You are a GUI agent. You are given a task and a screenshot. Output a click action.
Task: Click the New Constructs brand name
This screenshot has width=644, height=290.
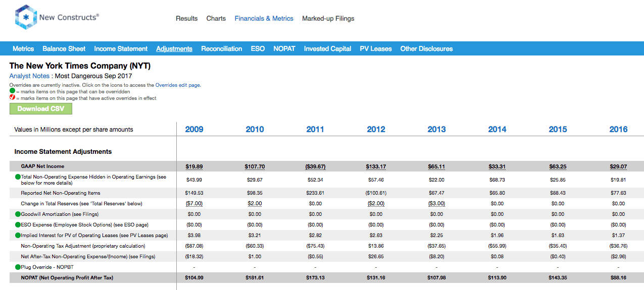(x=69, y=17)
